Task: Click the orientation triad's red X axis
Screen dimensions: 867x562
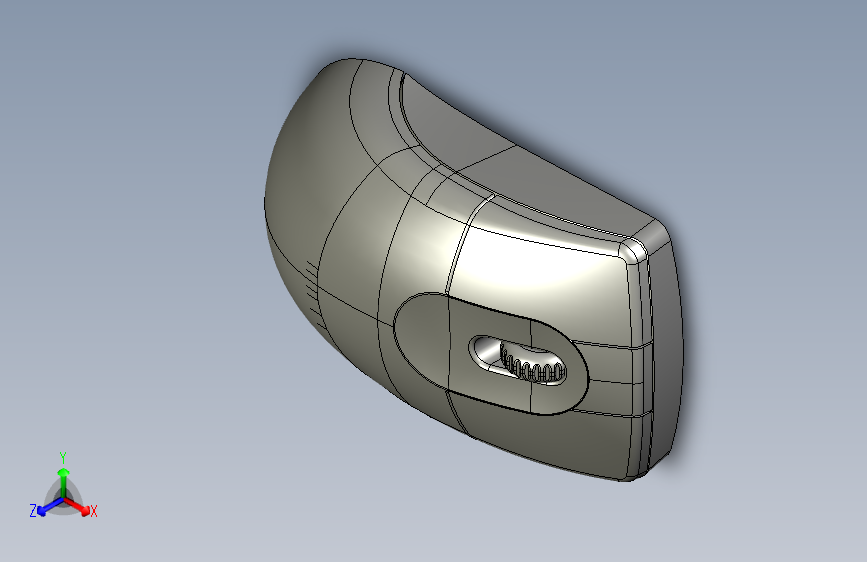Action: pos(81,507)
